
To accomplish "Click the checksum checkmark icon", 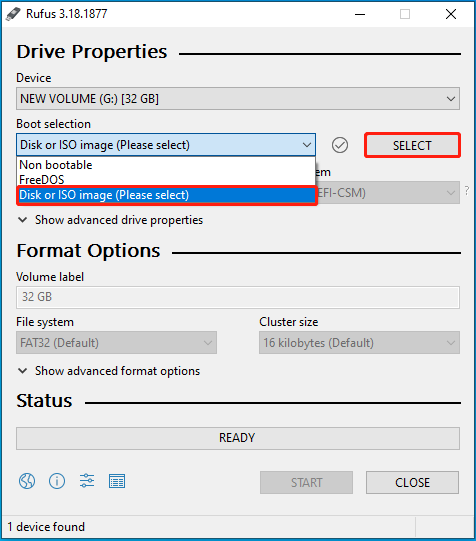I will tap(340, 145).
